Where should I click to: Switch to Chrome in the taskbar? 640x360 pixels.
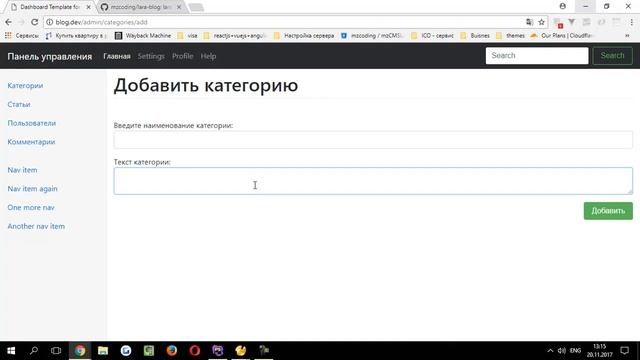(80, 351)
